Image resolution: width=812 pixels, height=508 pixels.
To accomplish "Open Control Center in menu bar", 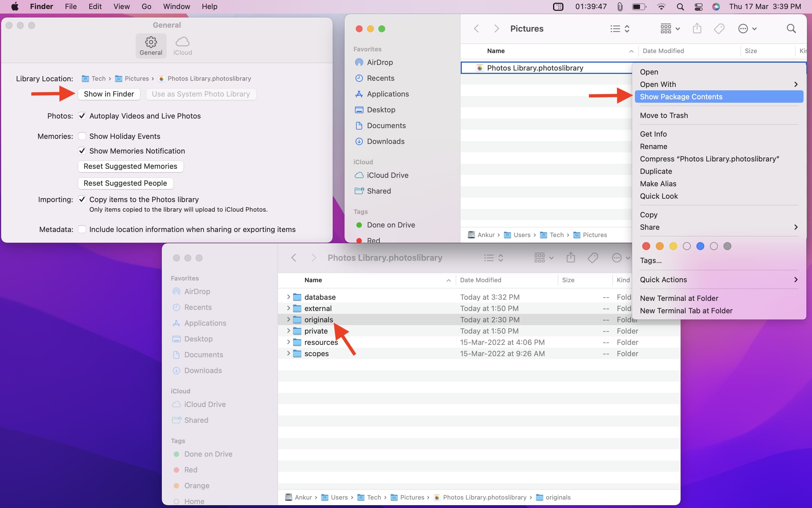I will (x=698, y=7).
